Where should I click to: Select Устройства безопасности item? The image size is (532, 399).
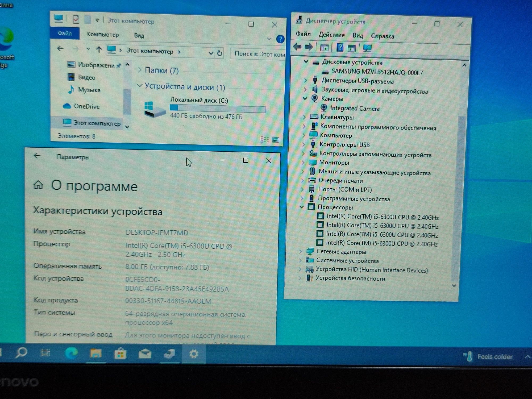point(350,278)
